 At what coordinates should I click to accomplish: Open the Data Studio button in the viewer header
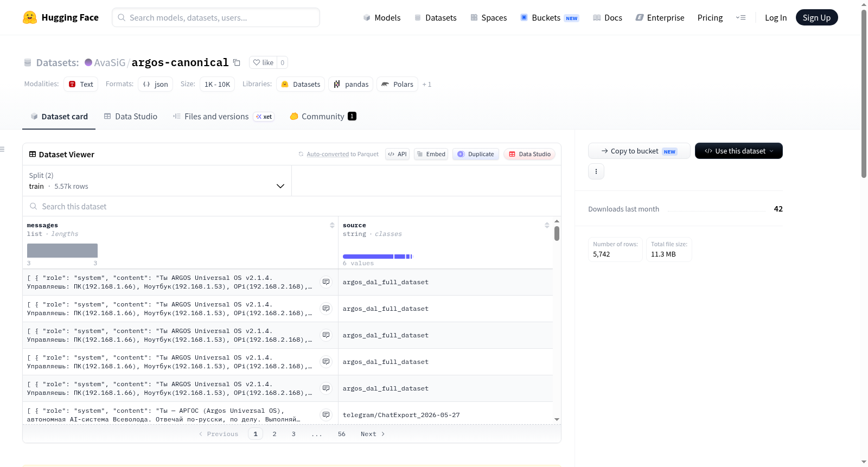(529, 154)
